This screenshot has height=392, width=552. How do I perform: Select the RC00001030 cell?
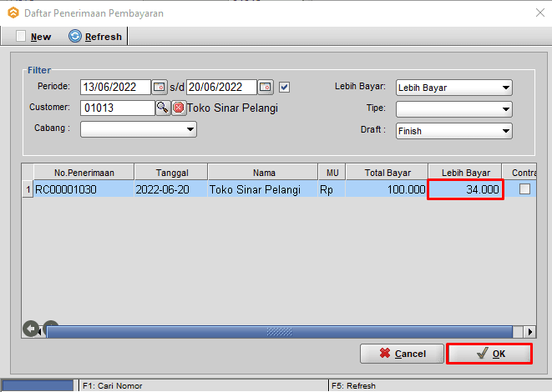(84, 189)
